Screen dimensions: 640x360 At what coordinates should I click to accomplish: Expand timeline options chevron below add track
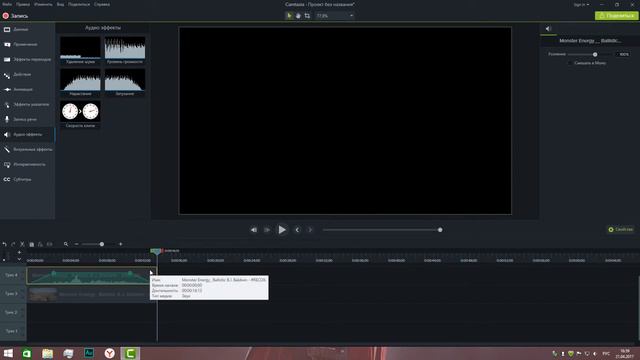tap(19, 259)
